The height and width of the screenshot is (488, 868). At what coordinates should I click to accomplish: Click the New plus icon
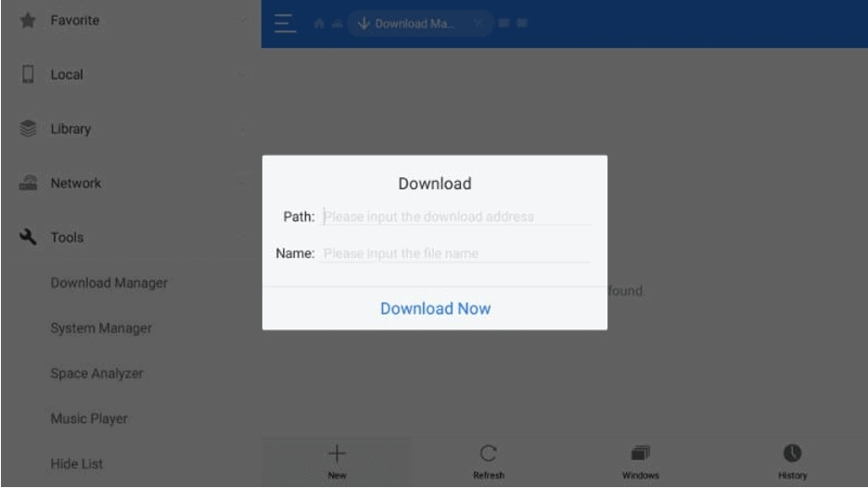337,454
